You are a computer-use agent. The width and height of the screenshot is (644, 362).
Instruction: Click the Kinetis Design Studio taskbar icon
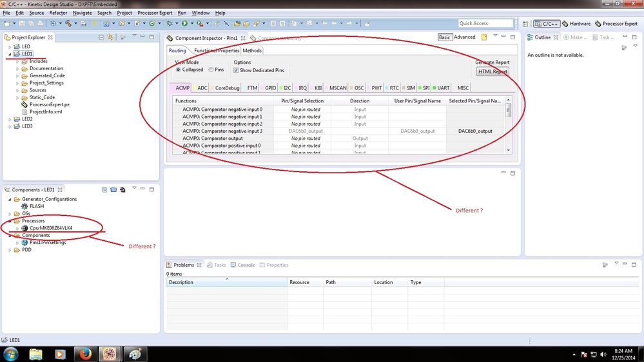pos(110,354)
